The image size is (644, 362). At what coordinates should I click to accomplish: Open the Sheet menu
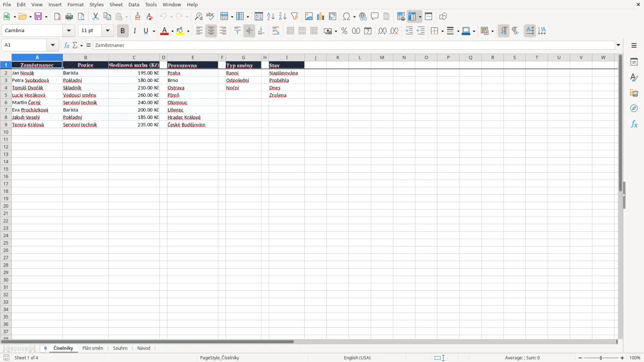click(116, 4)
